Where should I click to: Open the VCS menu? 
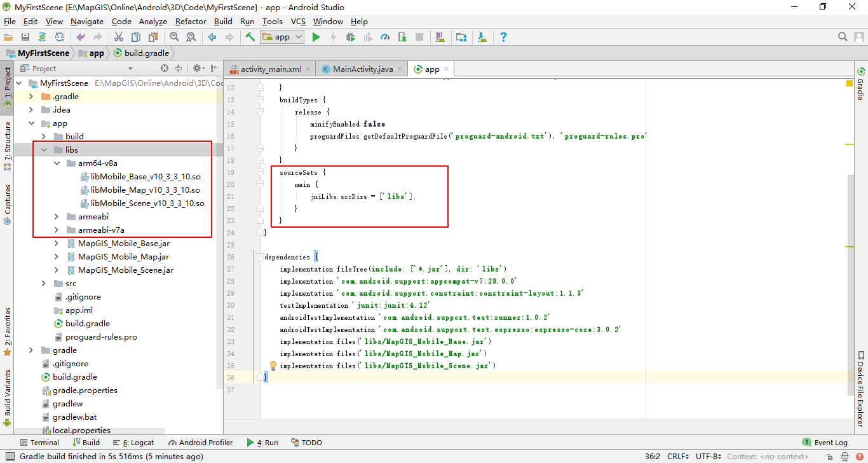tap(298, 21)
